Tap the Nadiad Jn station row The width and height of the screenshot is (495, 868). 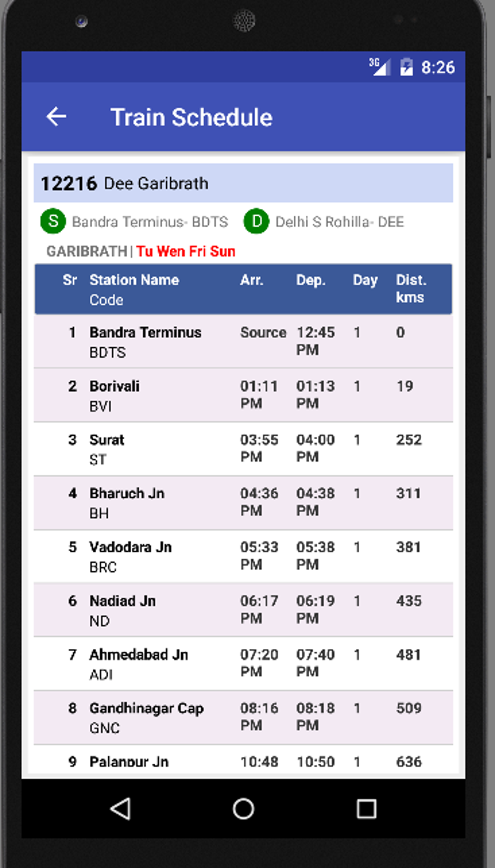tap(243, 610)
